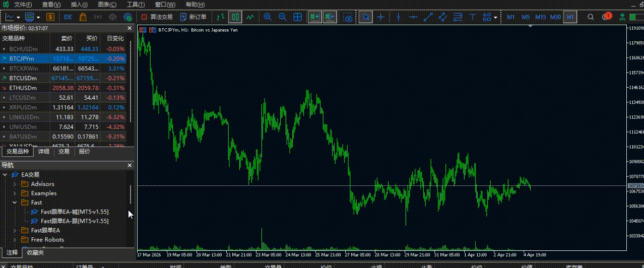This screenshot has height=268, width=644.
Task: Switch timeframe to M15
Action: [x=541, y=17]
